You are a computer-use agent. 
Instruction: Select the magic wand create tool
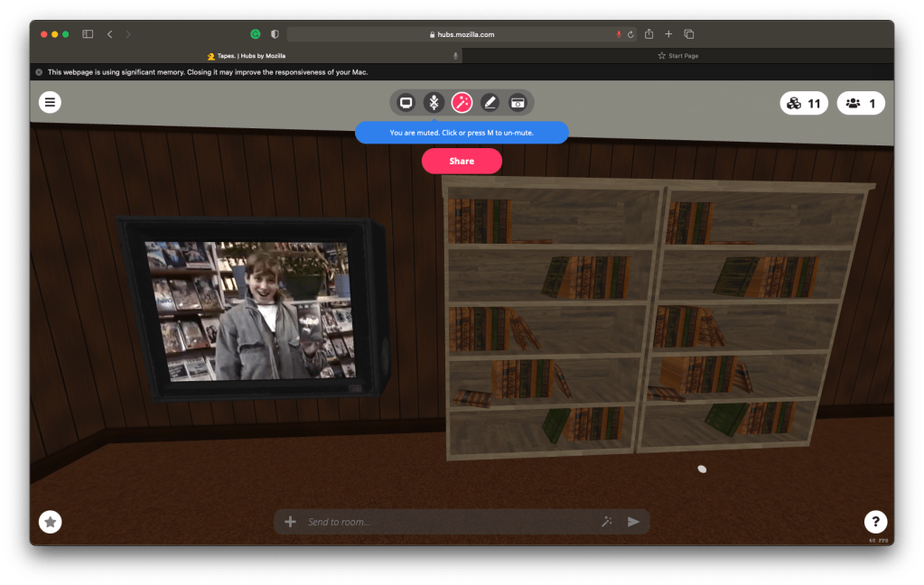click(462, 103)
